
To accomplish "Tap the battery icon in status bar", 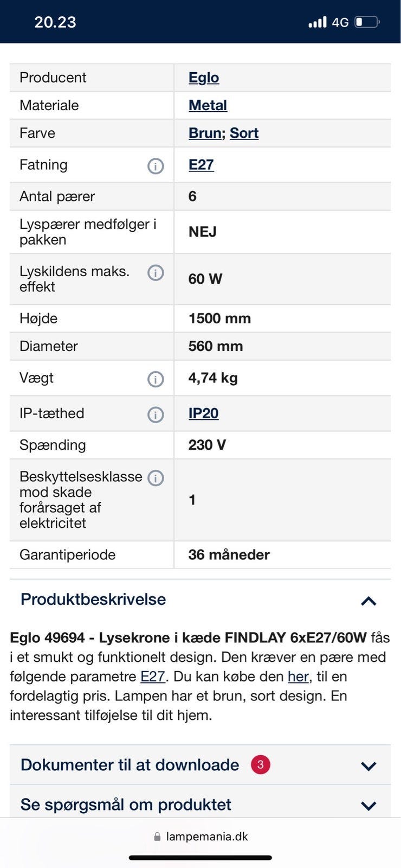I will click(x=367, y=22).
